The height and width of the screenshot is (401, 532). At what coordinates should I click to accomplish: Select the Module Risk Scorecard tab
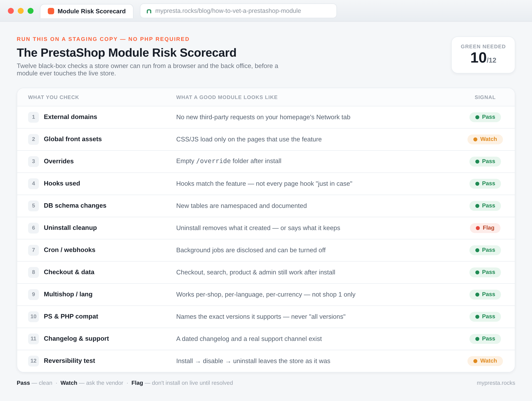pyautogui.click(x=87, y=11)
